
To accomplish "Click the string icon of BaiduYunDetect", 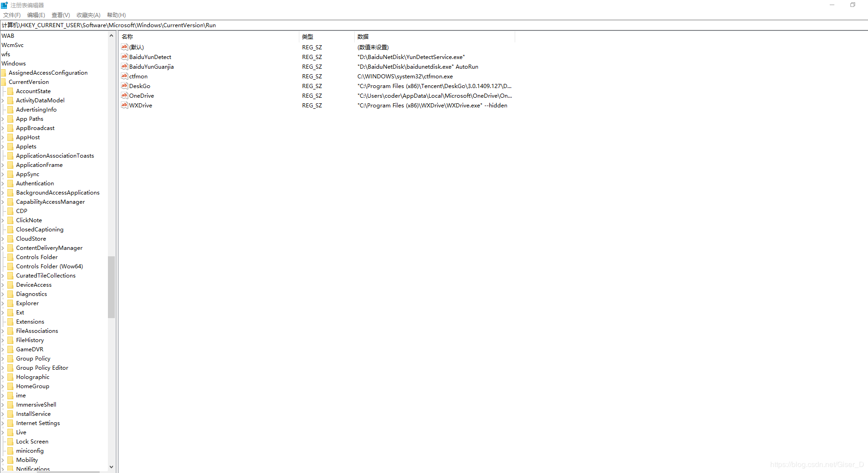I will (124, 57).
